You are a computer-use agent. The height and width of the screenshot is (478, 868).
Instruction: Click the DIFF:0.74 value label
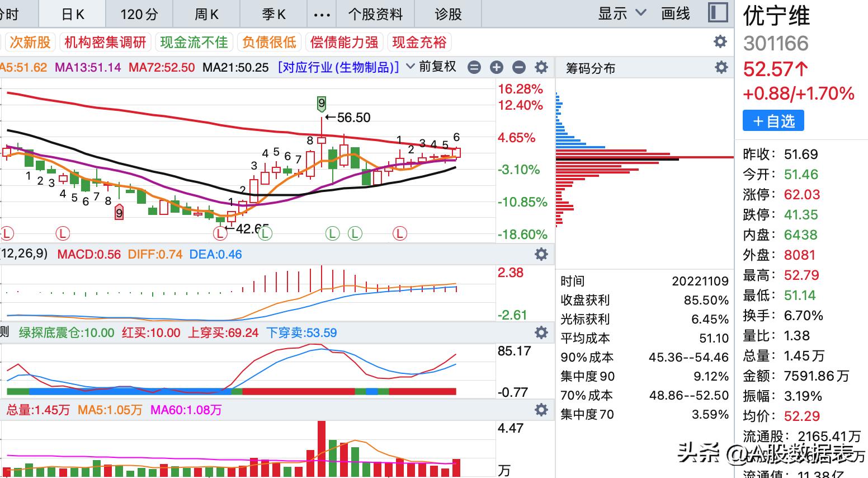tap(155, 254)
